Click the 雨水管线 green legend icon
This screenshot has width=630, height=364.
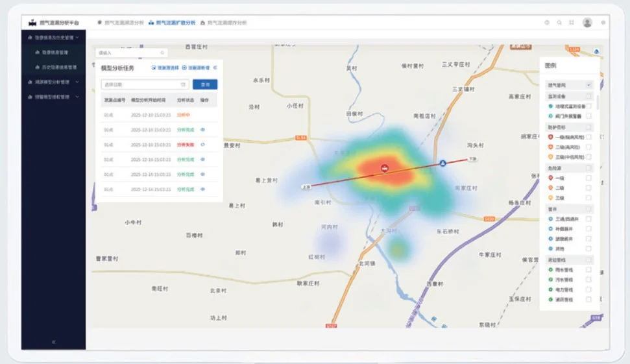click(550, 269)
